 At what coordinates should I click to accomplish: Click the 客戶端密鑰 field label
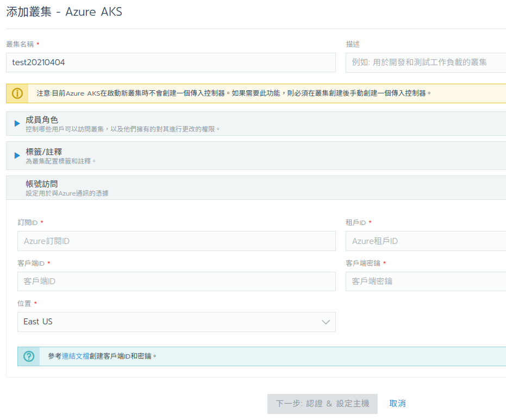click(x=363, y=263)
